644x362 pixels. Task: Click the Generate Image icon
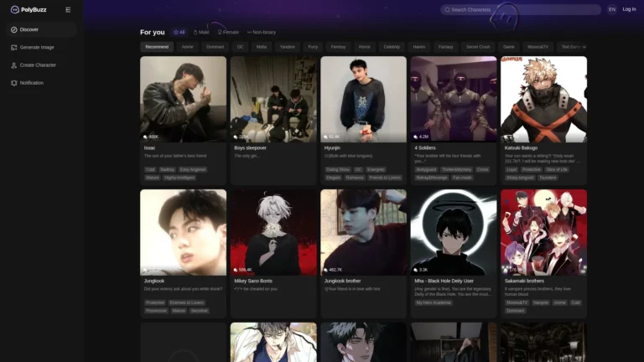[x=13, y=47]
